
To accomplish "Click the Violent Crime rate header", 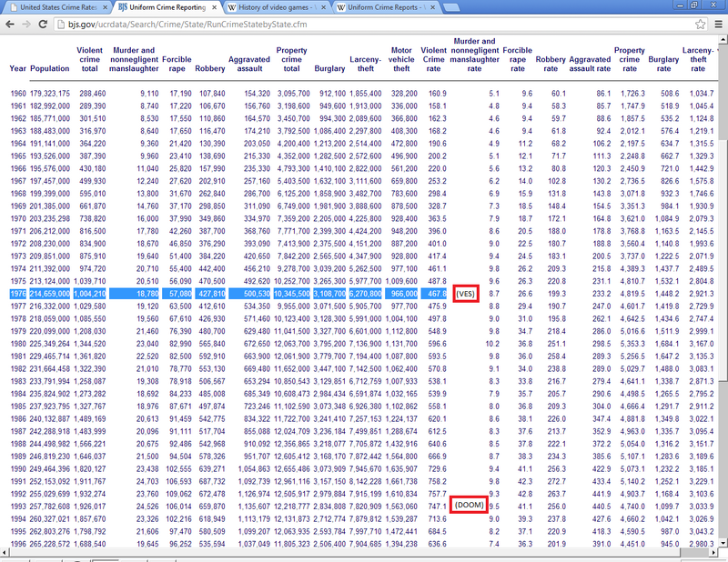I will [433, 59].
